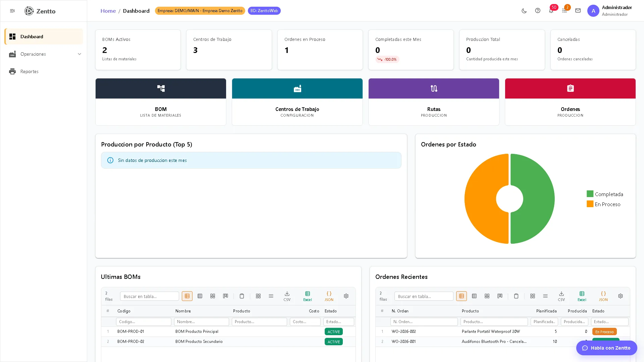Click the N. Orden filter field

click(424, 322)
